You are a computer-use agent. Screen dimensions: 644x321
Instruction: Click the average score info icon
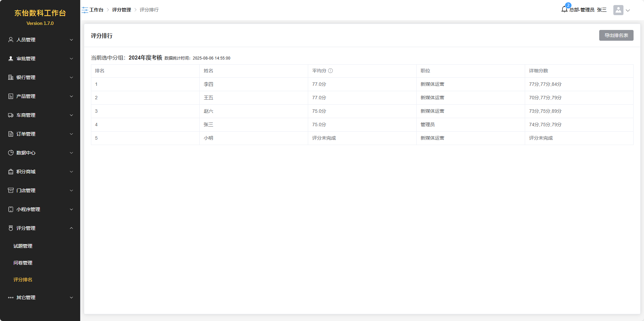tap(330, 71)
